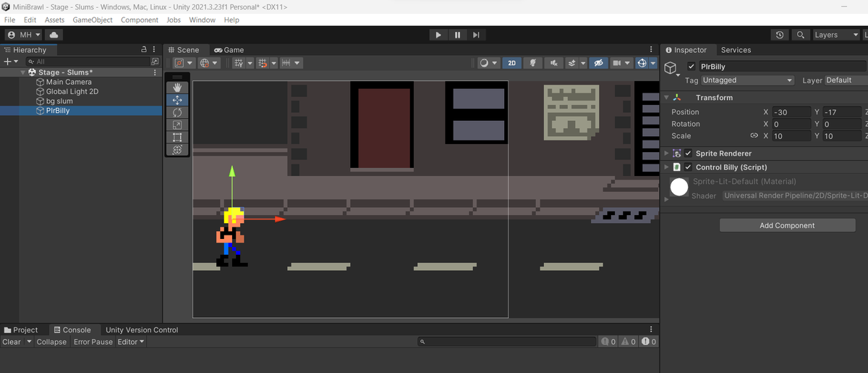Expand the Sprite-Lit-Default material section

click(666, 198)
